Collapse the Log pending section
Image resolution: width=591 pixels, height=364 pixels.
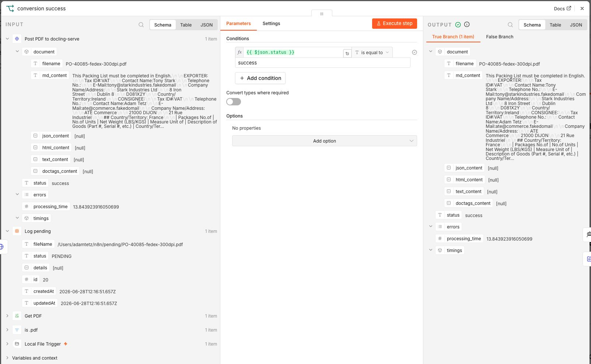pos(7,231)
